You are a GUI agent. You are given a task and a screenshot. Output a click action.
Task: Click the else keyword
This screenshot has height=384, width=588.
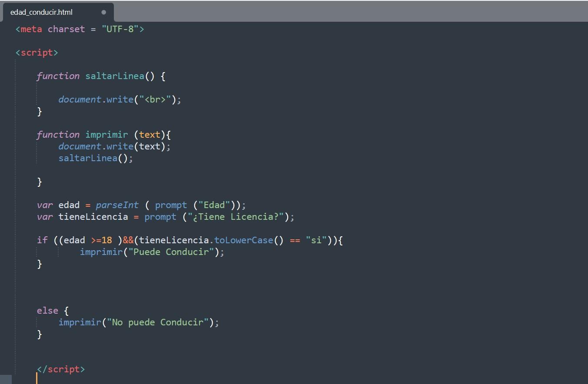pos(47,311)
